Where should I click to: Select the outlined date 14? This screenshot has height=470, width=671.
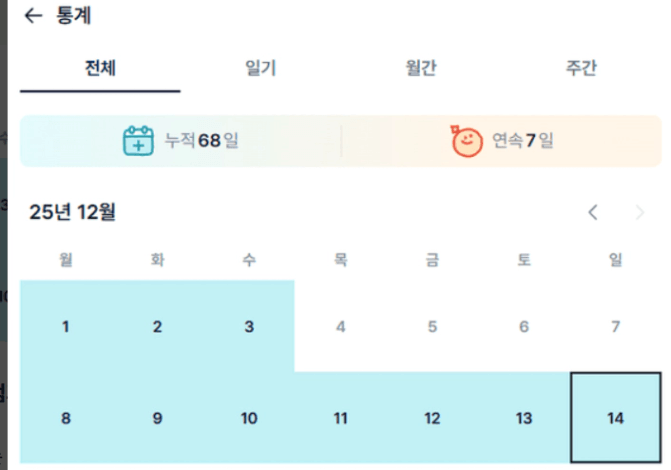[616, 418]
